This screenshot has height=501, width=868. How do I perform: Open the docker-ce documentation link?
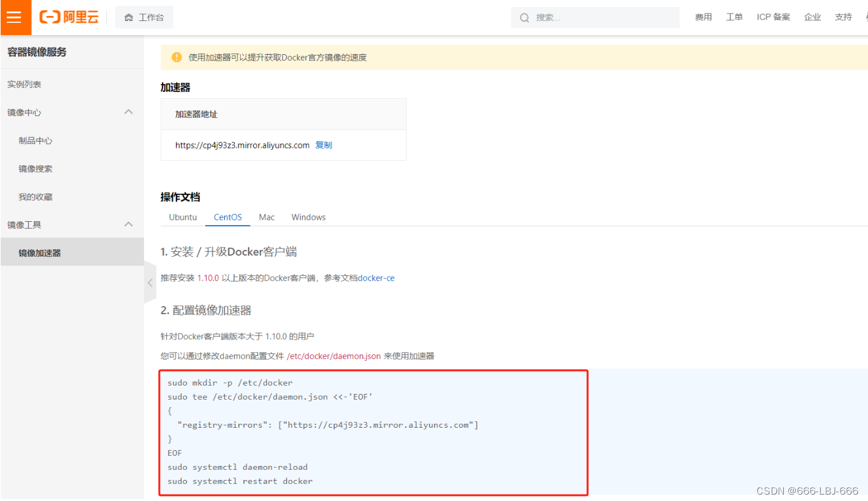tap(376, 278)
